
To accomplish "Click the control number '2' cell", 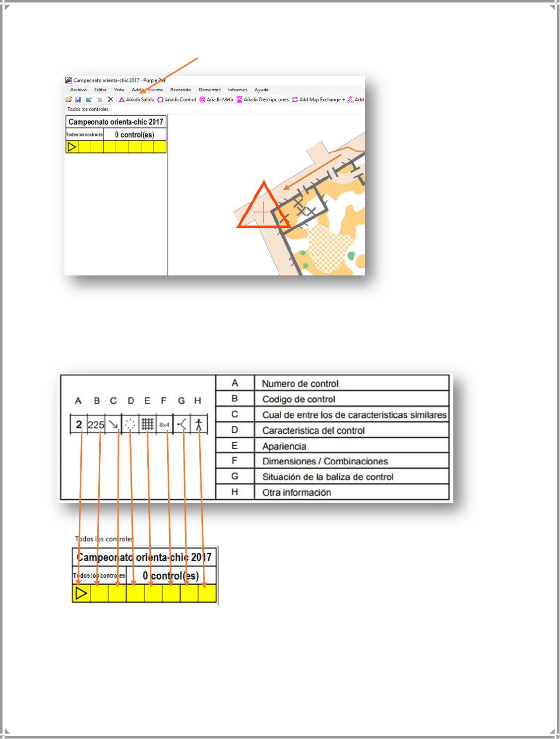I will pos(79,424).
